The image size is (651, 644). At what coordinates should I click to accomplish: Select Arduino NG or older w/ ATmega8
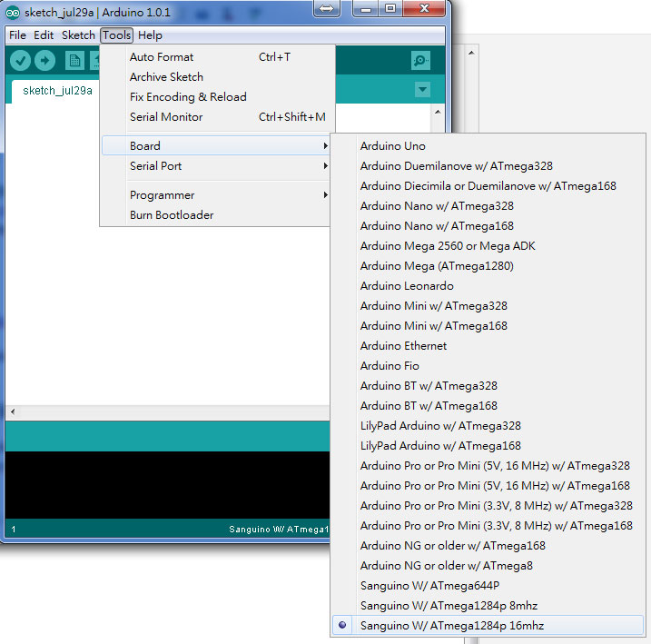[x=488, y=565]
